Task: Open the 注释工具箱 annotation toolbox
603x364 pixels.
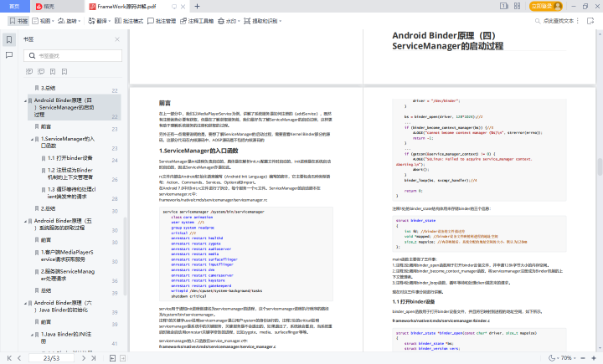Action: click(197, 21)
